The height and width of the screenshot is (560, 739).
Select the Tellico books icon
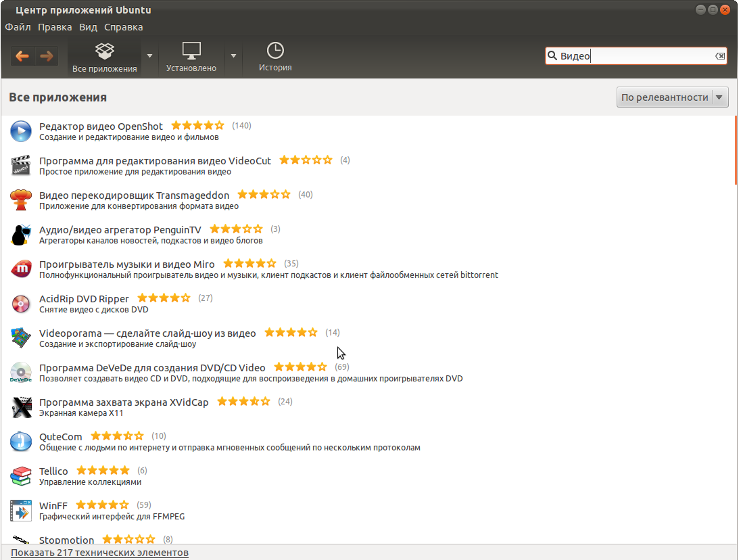[21, 475]
